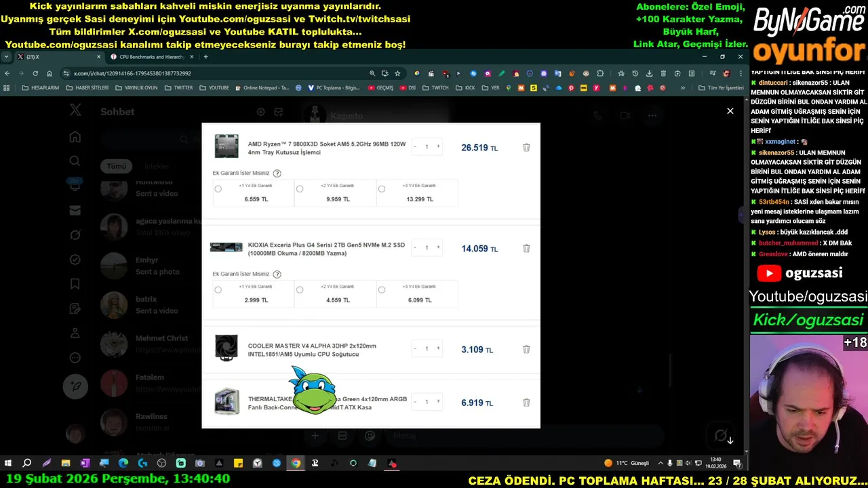Close the image viewer overlay with X
The height and width of the screenshot is (488, 868).
click(730, 110)
